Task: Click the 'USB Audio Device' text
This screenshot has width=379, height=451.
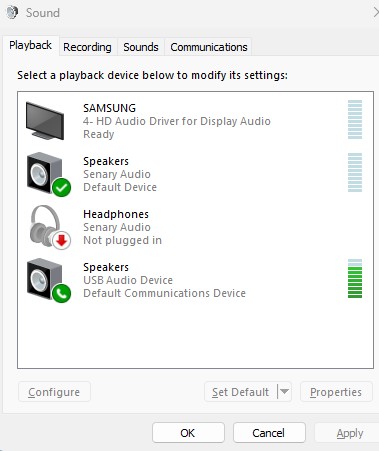Action: click(x=128, y=280)
